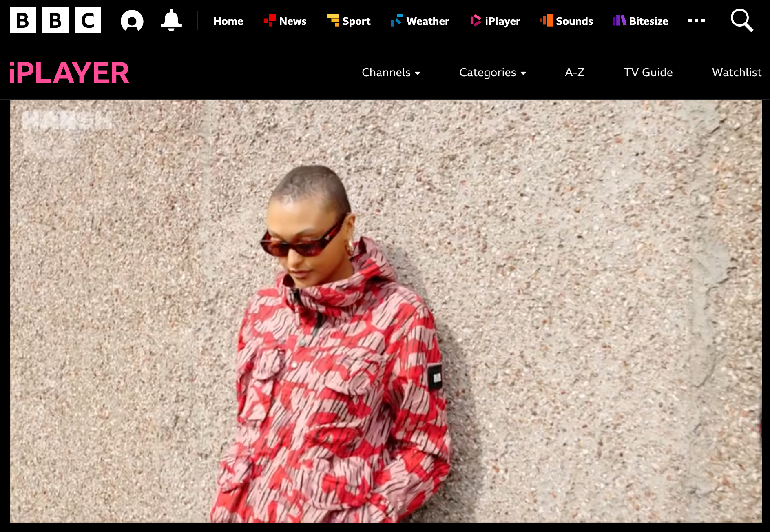Expand the Channels dropdown
The image size is (770, 532).
(391, 73)
